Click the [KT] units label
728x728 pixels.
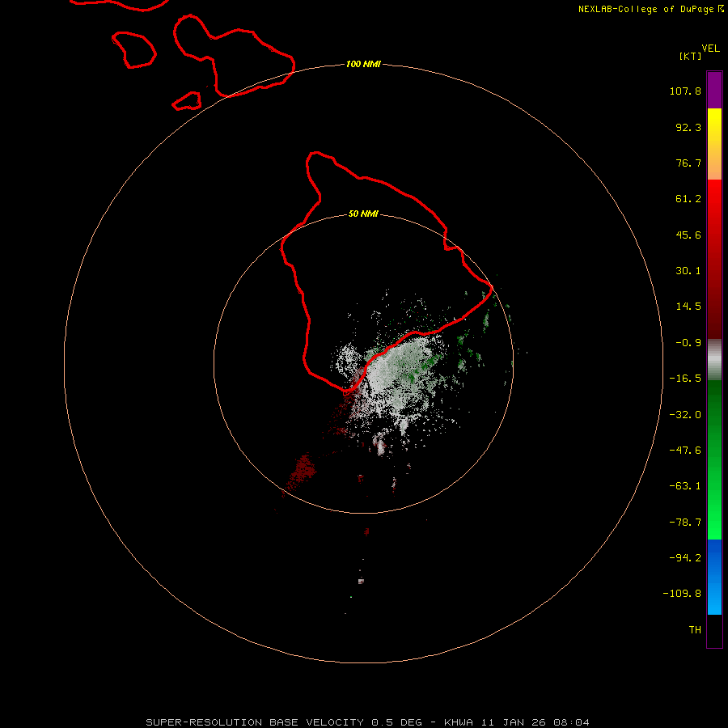coord(690,56)
